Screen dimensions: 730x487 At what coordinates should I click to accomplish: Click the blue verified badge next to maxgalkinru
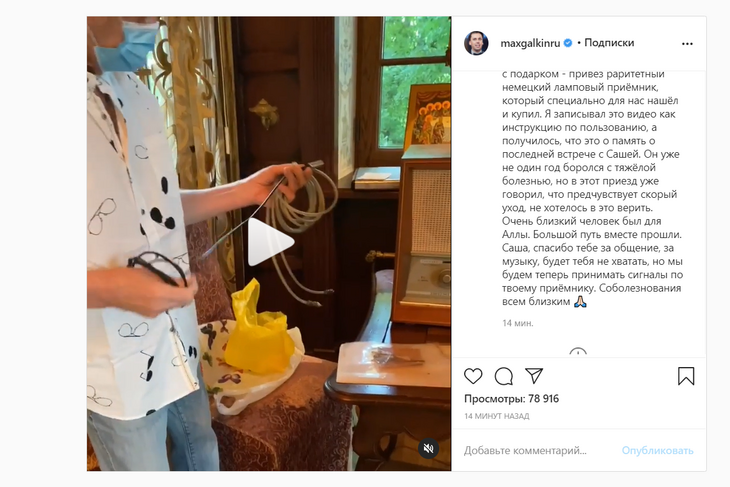pos(568,43)
